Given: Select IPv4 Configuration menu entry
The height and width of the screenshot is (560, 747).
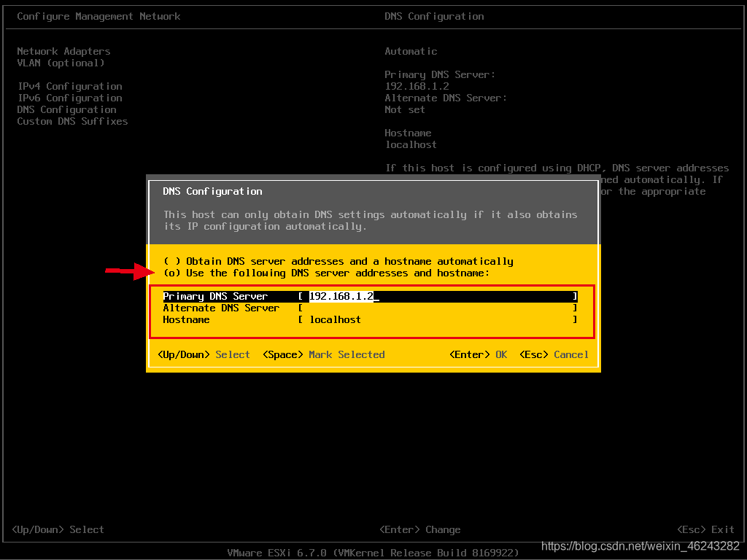Looking at the screenshot, I should click(69, 86).
